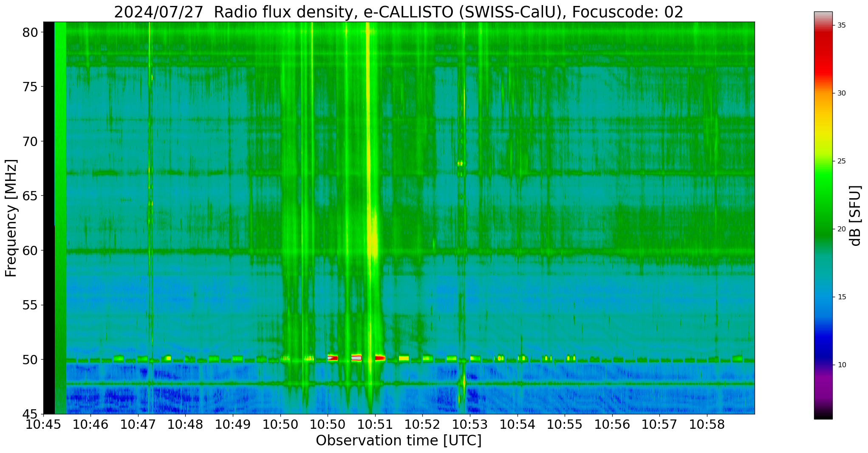
Task: Click the 10:58 time tick label
Action: tap(707, 425)
